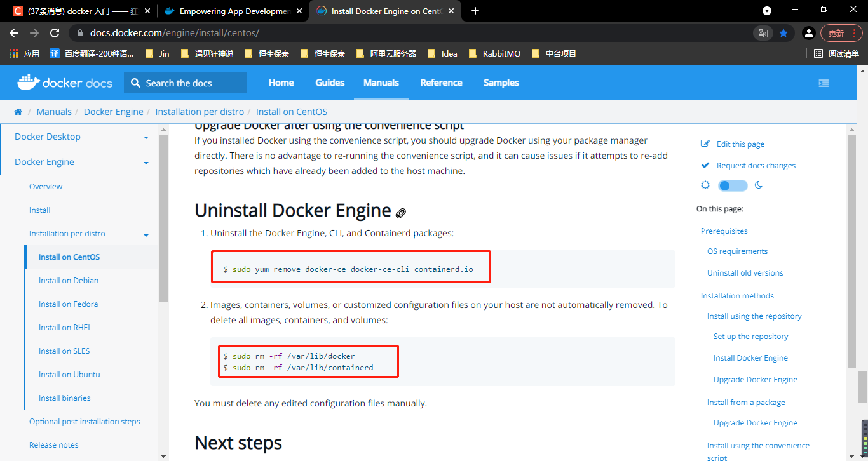Open the RabbitMQ bookmark folder
The width and height of the screenshot is (868, 461).
(494, 53)
